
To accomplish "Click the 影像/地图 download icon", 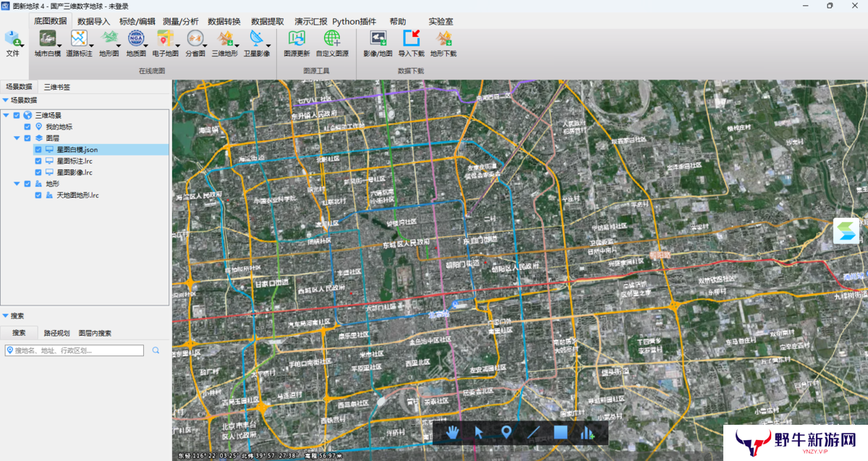I will (x=378, y=38).
